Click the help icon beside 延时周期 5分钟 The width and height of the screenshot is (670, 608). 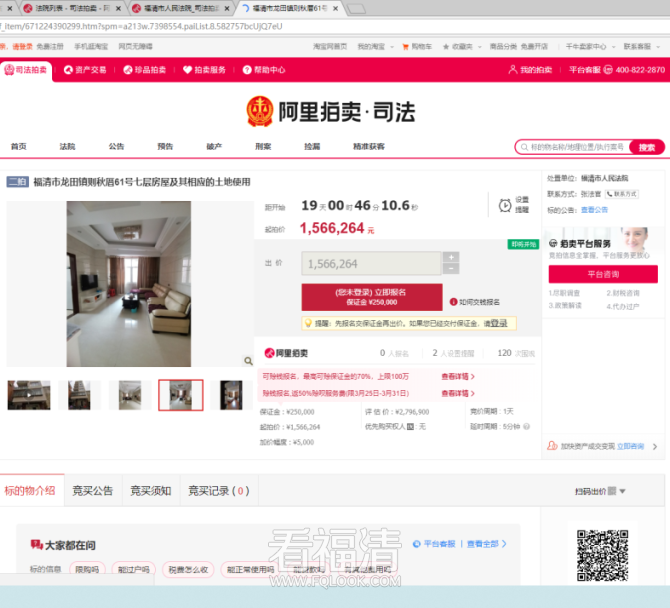click(x=526, y=426)
